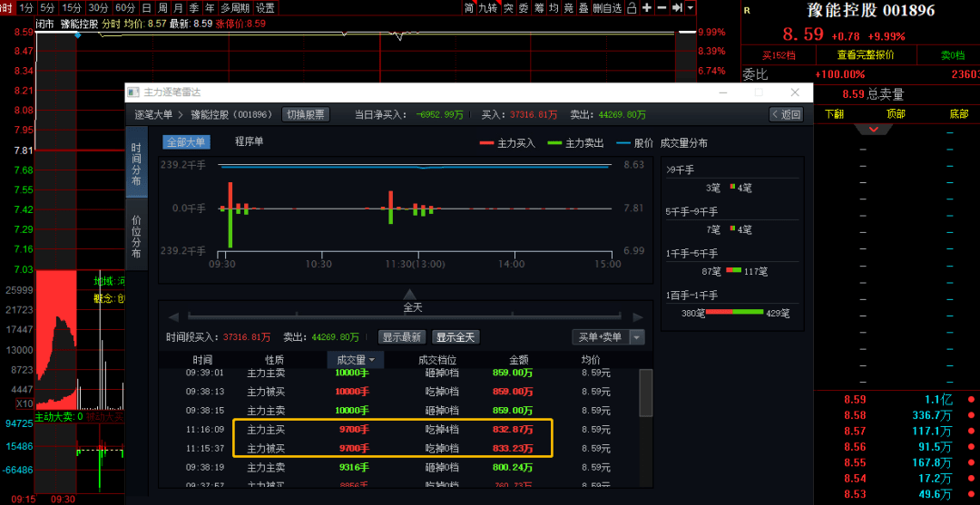Viewport: 980px width, 505px height.
Task: Switch to the 季 quarterly chart tab
Action: 194,8
